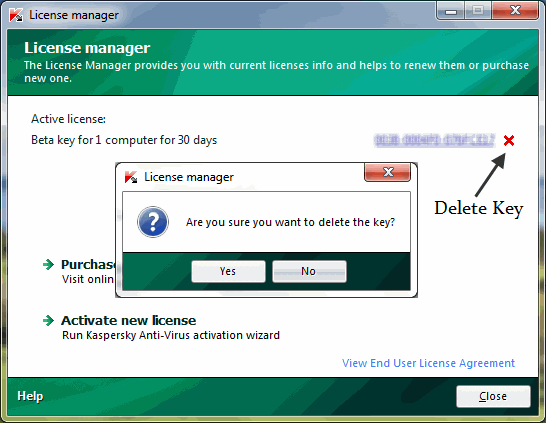Click the 'Active license:' label

pos(68,119)
